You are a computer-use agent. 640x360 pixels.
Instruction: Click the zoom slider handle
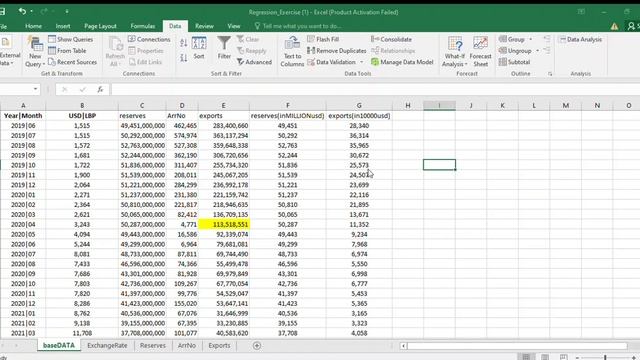[x=605, y=358]
